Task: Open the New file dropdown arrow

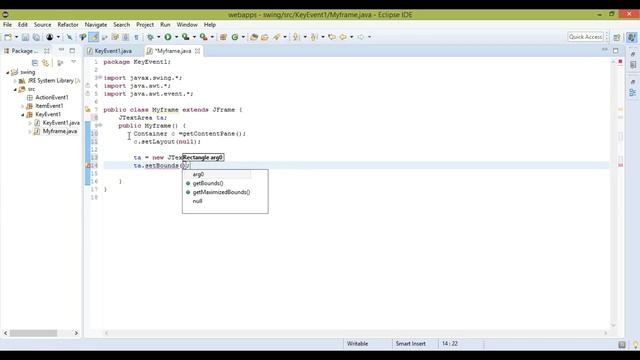Action: [16, 37]
